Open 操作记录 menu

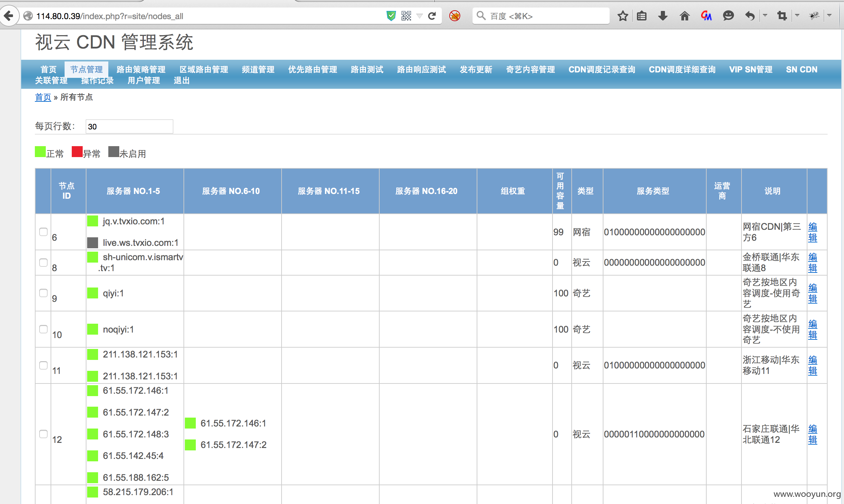click(97, 80)
